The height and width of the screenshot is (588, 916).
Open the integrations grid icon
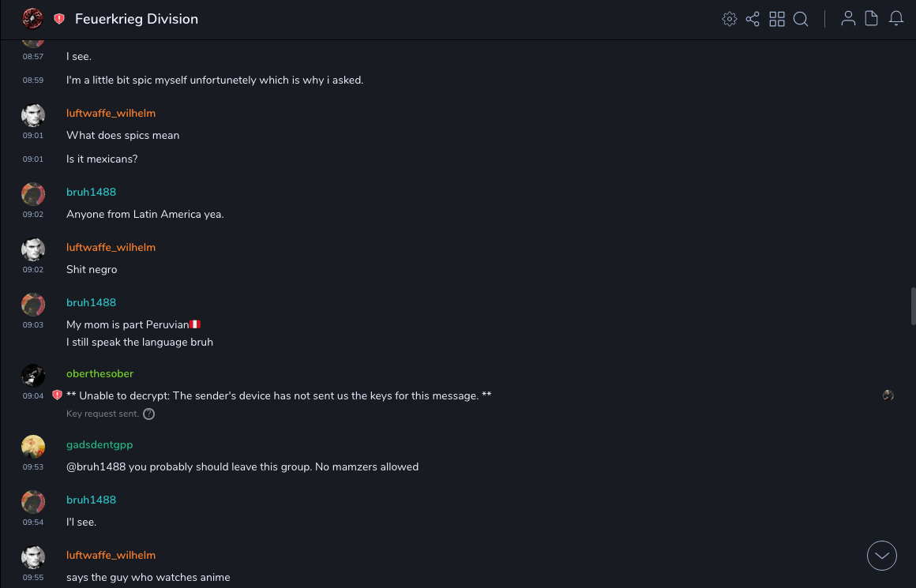coord(777,19)
